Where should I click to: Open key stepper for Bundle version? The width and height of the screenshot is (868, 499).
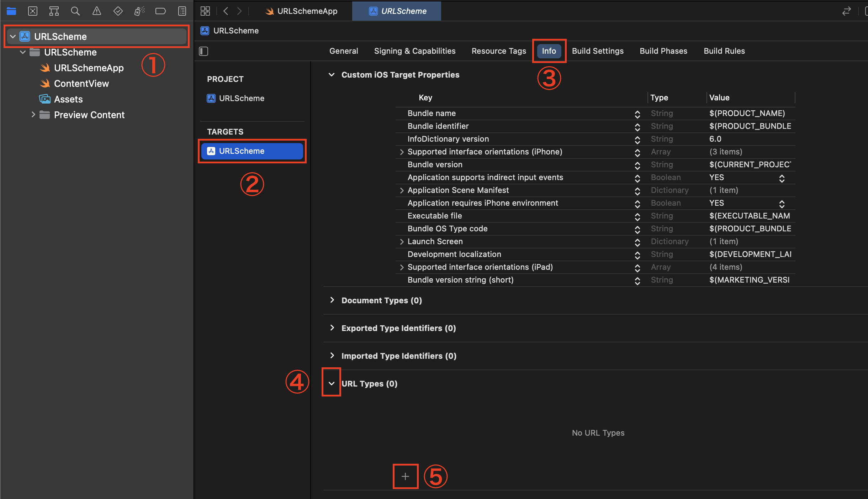pyautogui.click(x=637, y=165)
